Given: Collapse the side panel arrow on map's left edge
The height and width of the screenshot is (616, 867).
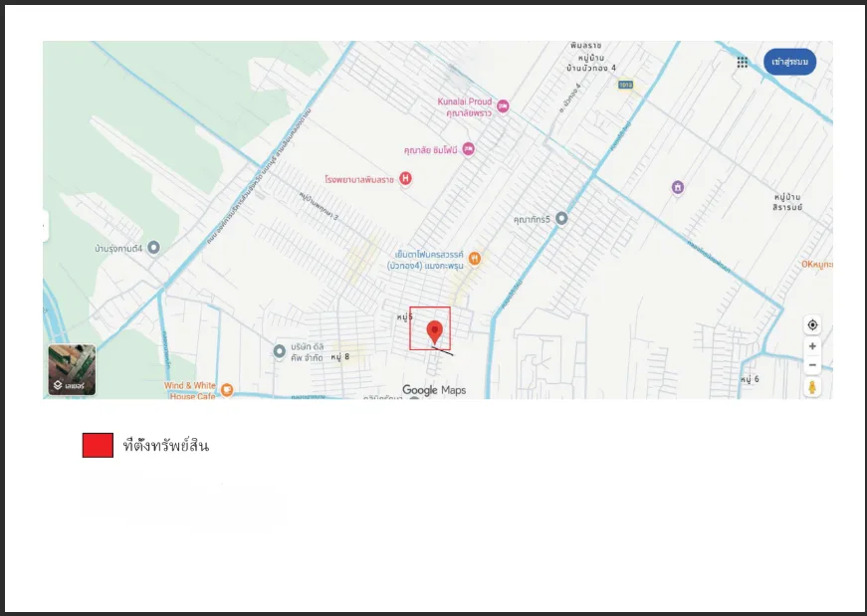Looking at the screenshot, I should tap(46, 226).
